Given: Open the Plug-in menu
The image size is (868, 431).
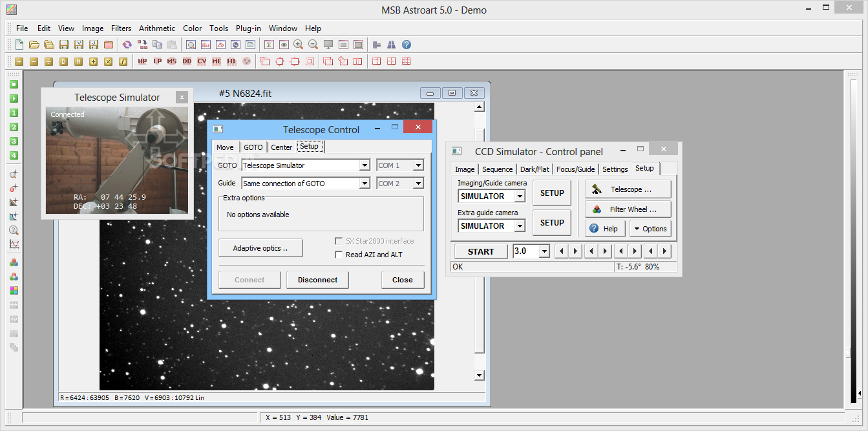Looking at the screenshot, I should click(248, 28).
